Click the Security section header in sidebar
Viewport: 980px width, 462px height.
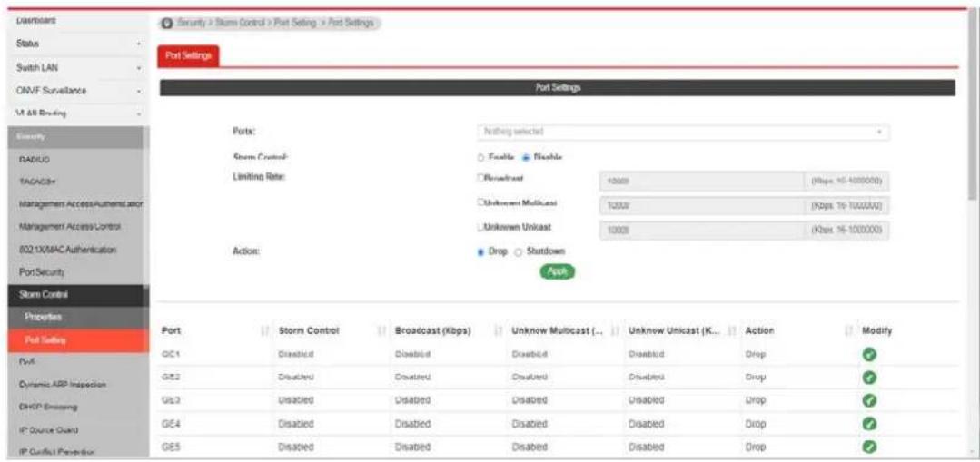pyautogui.click(x=75, y=137)
